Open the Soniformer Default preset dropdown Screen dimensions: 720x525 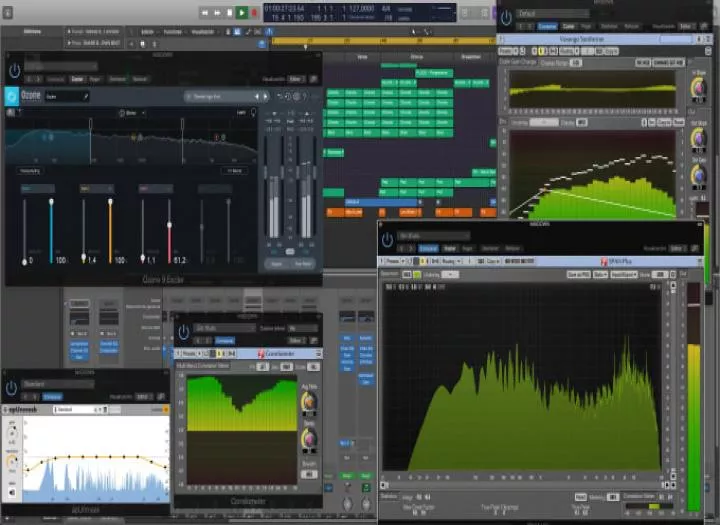pyautogui.click(x=553, y=14)
